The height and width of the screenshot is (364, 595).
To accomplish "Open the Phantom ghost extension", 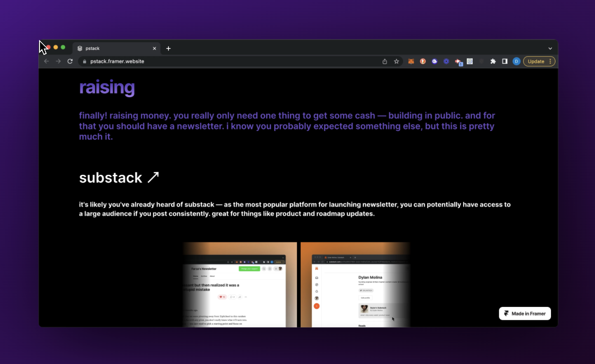I will pyautogui.click(x=435, y=62).
